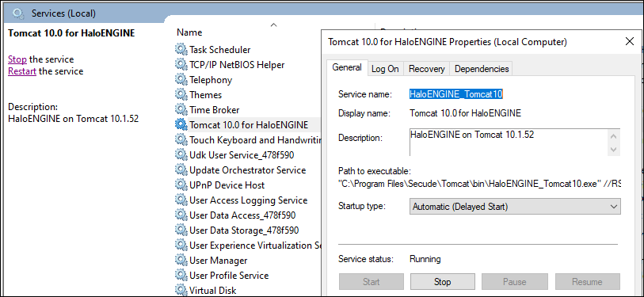Open the Startup type dropdown
The width and height of the screenshot is (644, 297).
click(x=515, y=206)
